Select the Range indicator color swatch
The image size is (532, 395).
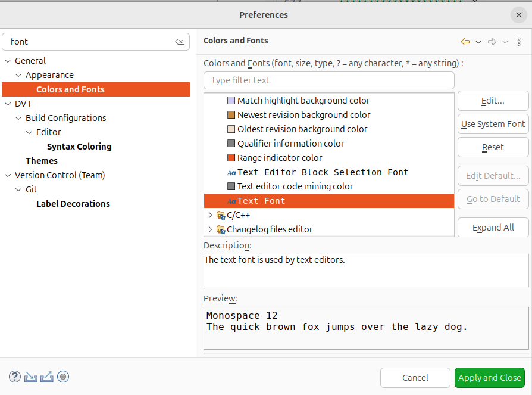pyautogui.click(x=231, y=158)
